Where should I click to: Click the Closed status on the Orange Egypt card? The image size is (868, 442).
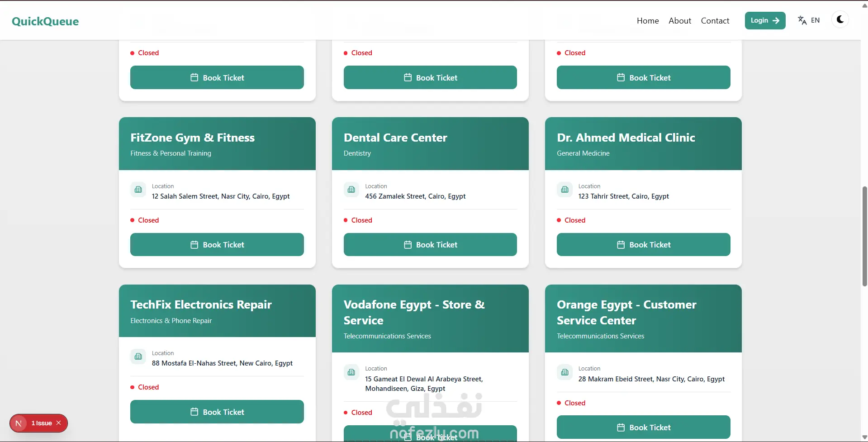(x=571, y=403)
